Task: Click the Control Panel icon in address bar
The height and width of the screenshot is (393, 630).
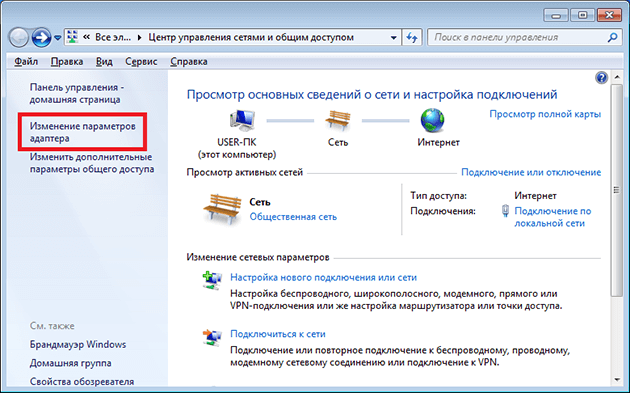Action: point(72,37)
